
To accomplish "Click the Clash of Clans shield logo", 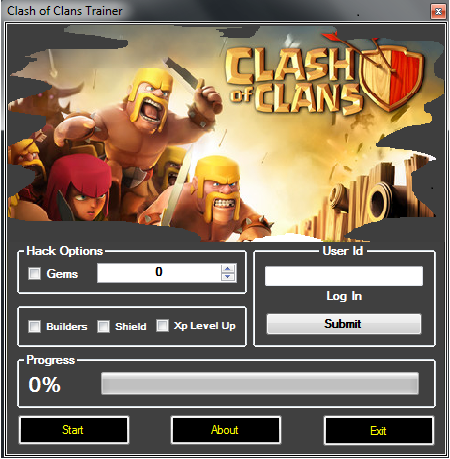I will 391,78.
